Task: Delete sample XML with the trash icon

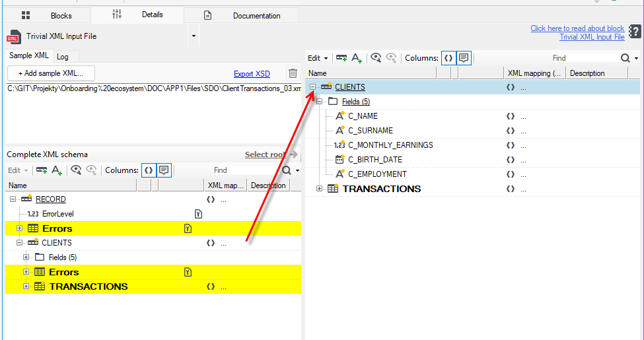Action: pos(293,73)
